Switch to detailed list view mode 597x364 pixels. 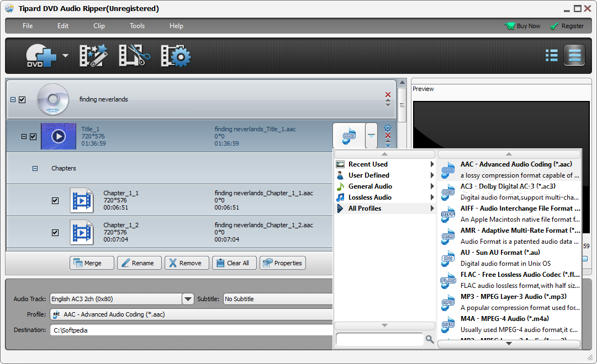574,56
